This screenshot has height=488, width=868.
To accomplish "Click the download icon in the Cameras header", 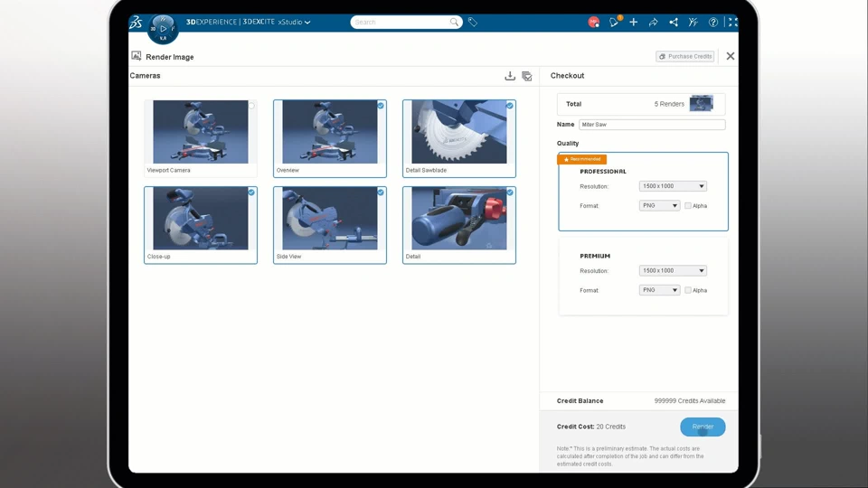I will (510, 76).
